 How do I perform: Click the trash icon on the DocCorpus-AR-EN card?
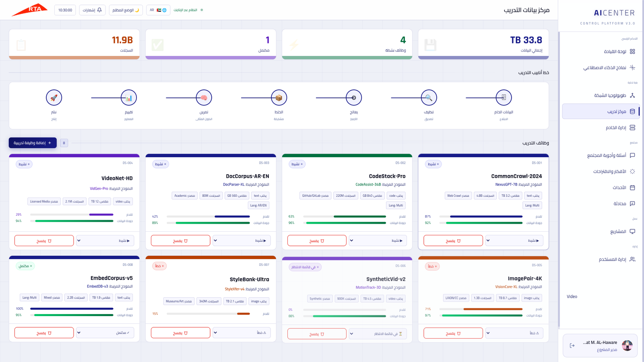tap(186, 241)
